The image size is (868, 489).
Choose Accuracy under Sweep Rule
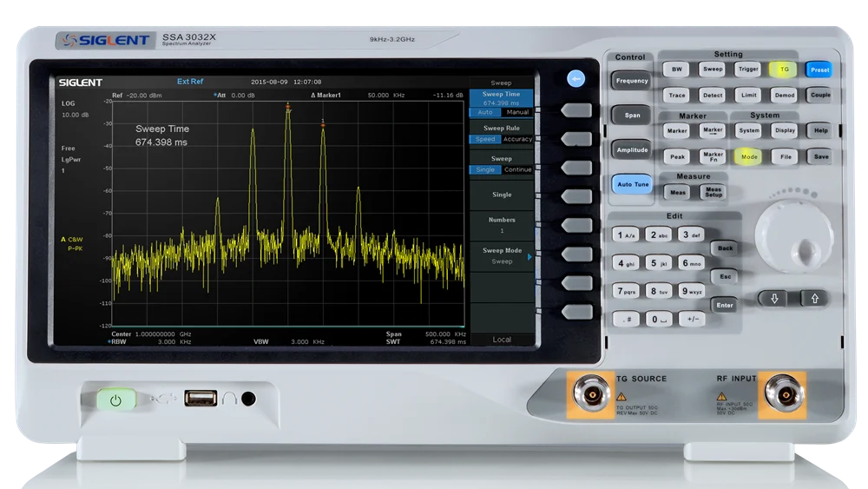(x=517, y=140)
